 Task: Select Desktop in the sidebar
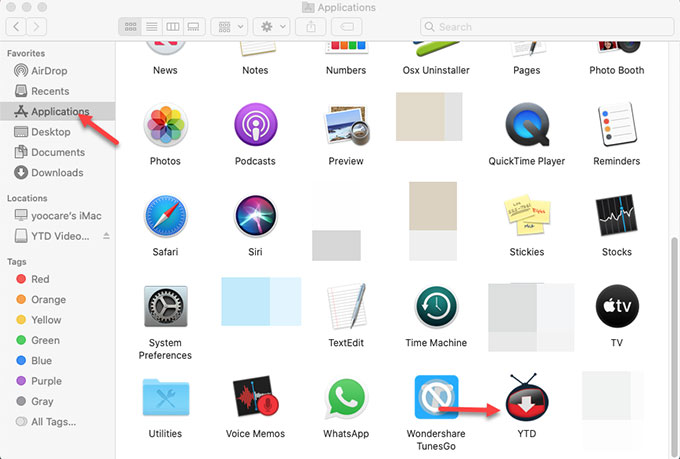57,132
